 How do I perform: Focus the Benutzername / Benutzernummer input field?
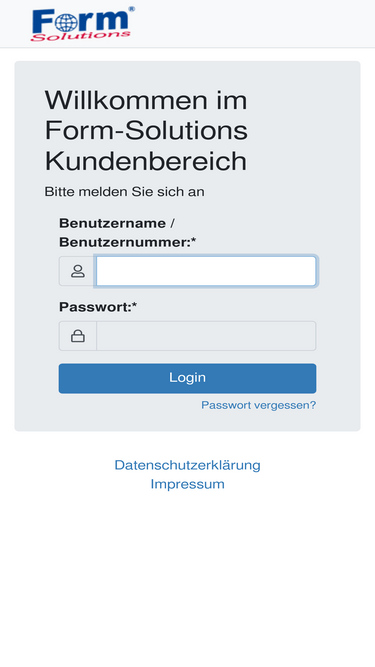coord(206,271)
